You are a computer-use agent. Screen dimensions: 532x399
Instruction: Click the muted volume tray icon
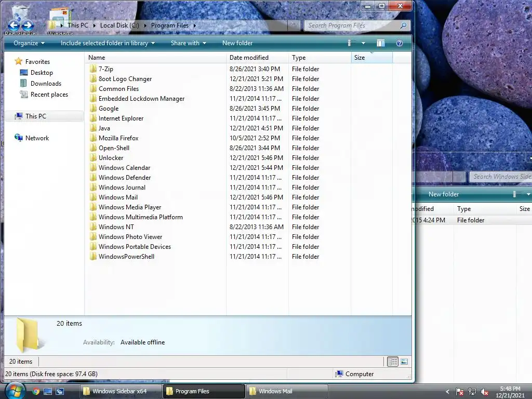pyautogui.click(x=484, y=392)
